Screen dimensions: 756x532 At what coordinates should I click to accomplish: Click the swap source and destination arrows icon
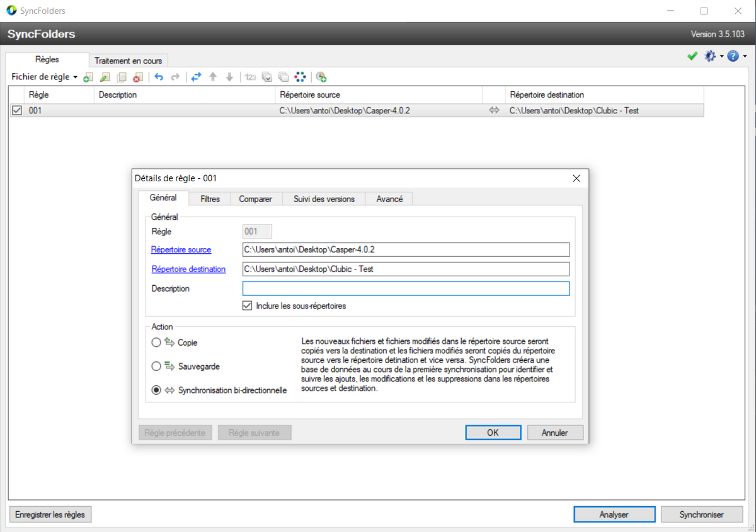(x=196, y=77)
